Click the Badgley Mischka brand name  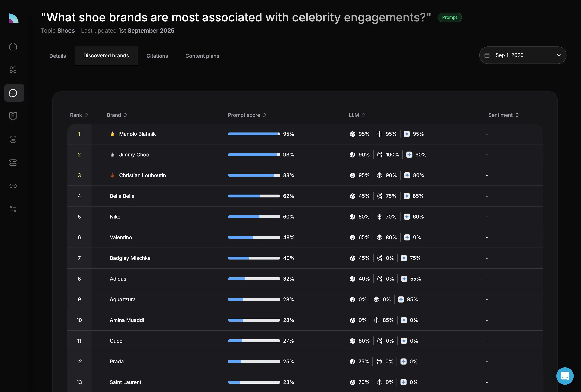(x=130, y=258)
